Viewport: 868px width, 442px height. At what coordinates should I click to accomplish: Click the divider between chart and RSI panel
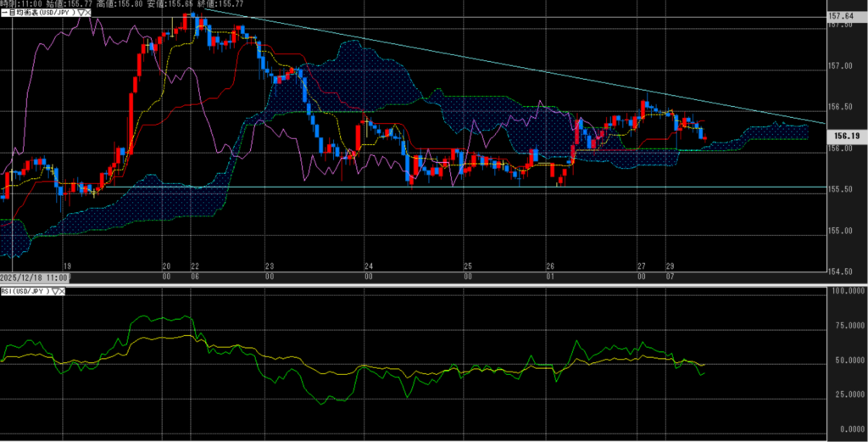click(424, 285)
